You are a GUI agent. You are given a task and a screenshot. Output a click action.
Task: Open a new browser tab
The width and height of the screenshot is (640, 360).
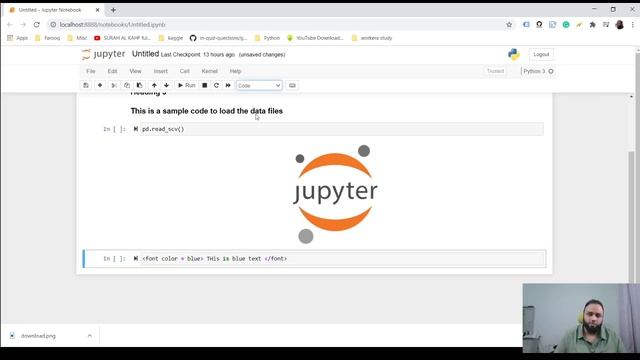(x=113, y=10)
